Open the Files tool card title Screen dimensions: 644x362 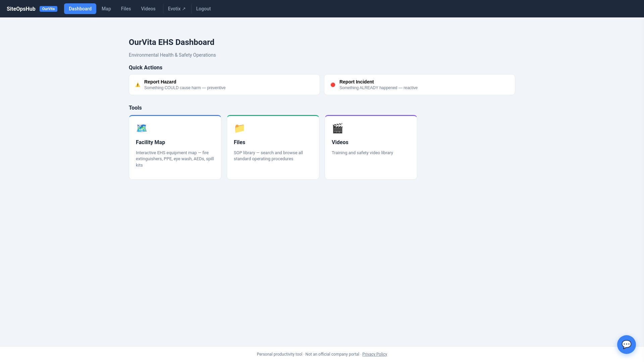[x=239, y=142]
